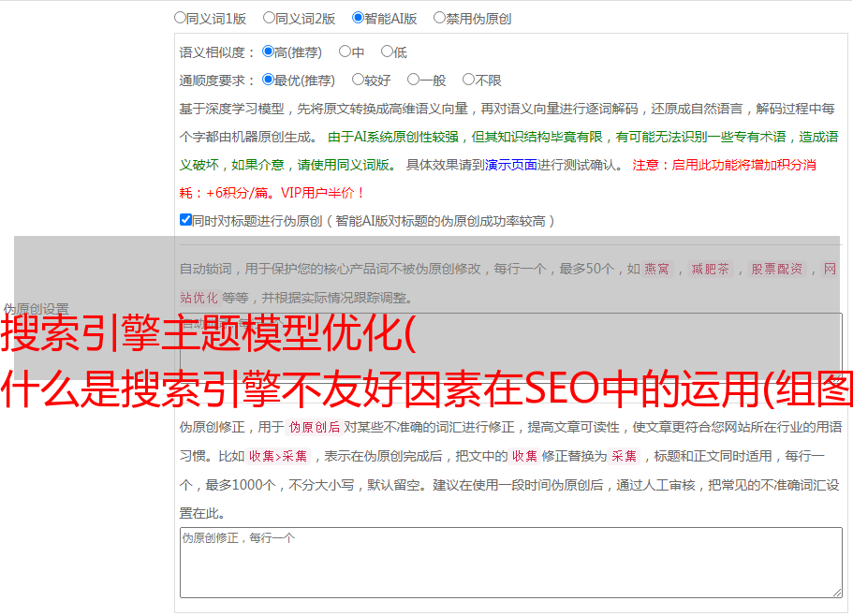The image size is (853, 616).
Task: Select the 同义词1版 radio option
Action: pos(181,17)
